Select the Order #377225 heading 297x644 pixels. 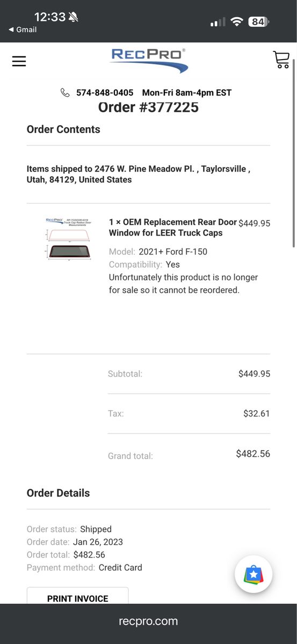point(148,107)
